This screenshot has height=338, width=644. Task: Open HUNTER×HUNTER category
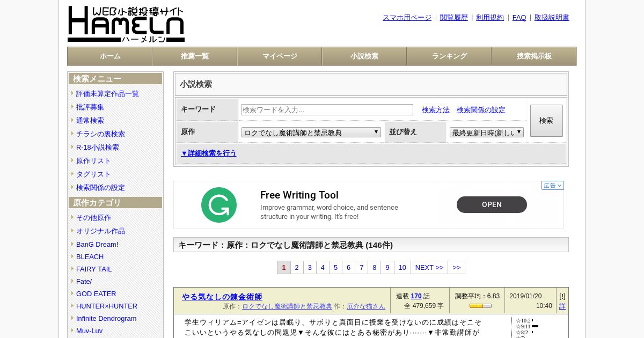click(x=107, y=306)
